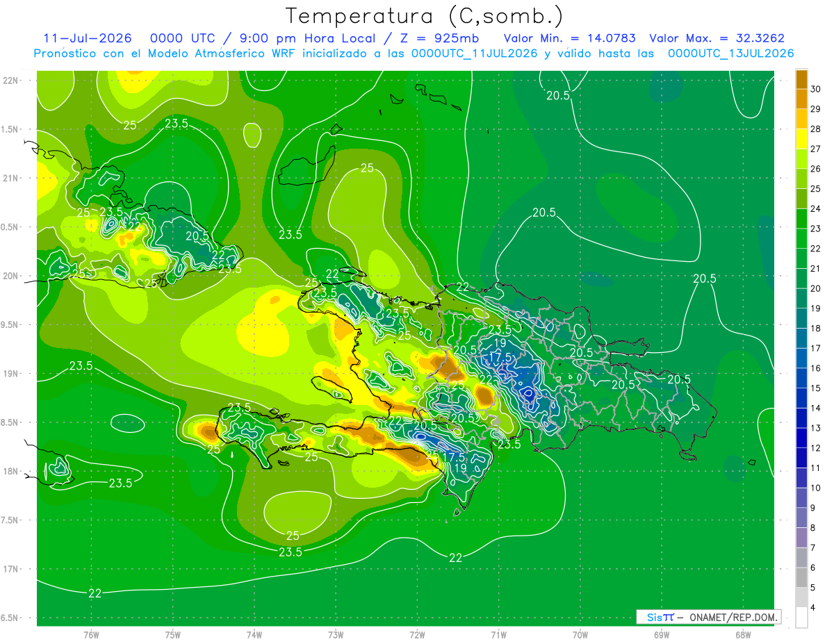The width and height of the screenshot is (834, 644).
Task: Click the 22N latitude axis label
Action: 10,80
